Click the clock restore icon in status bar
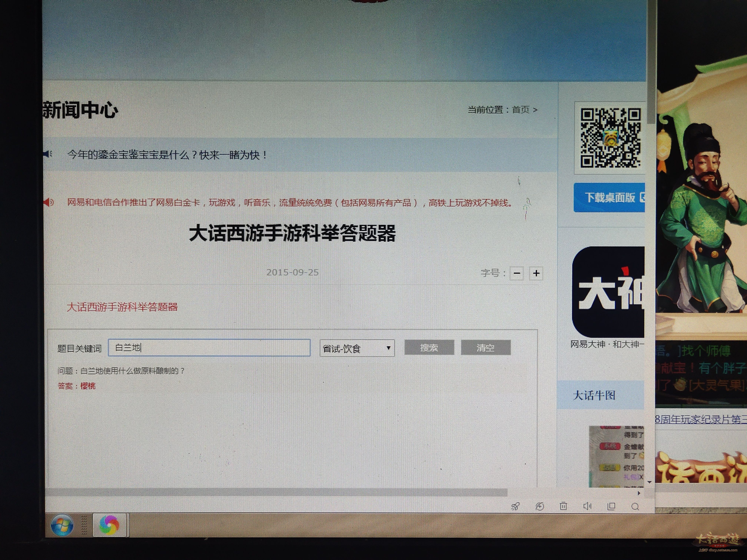The image size is (747, 560). pos(540,506)
